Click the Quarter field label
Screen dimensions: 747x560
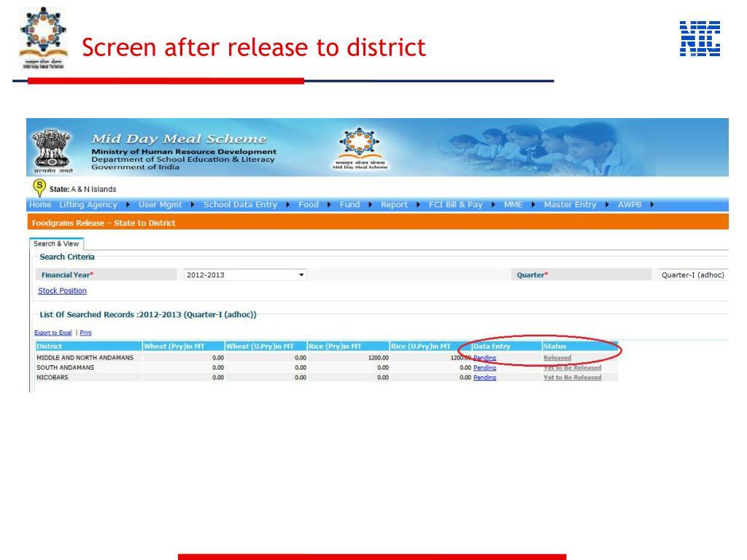532,275
